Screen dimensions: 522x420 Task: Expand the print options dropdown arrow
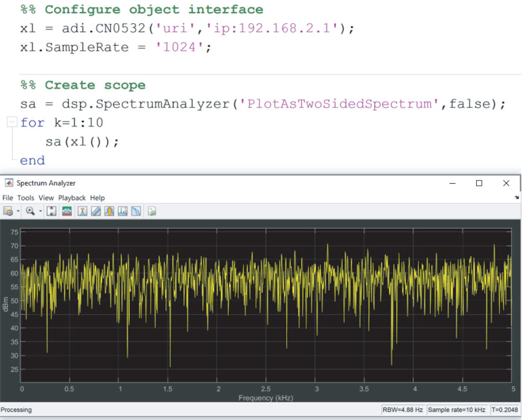(18, 211)
